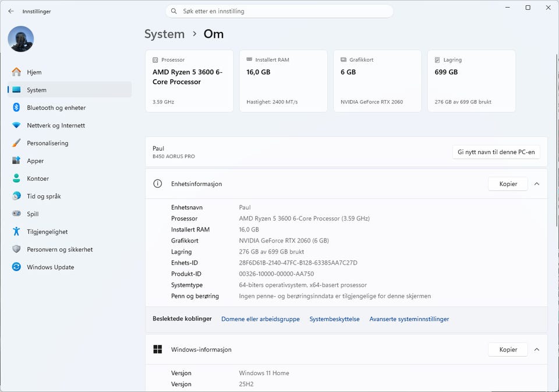
Task: Open 'Domene eller arbeidsgruppe' link
Action: click(261, 319)
